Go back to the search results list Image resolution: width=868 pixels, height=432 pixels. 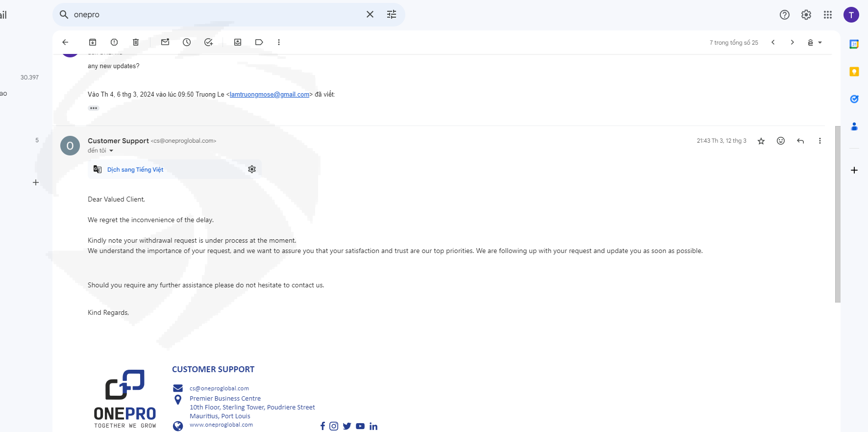(65, 42)
